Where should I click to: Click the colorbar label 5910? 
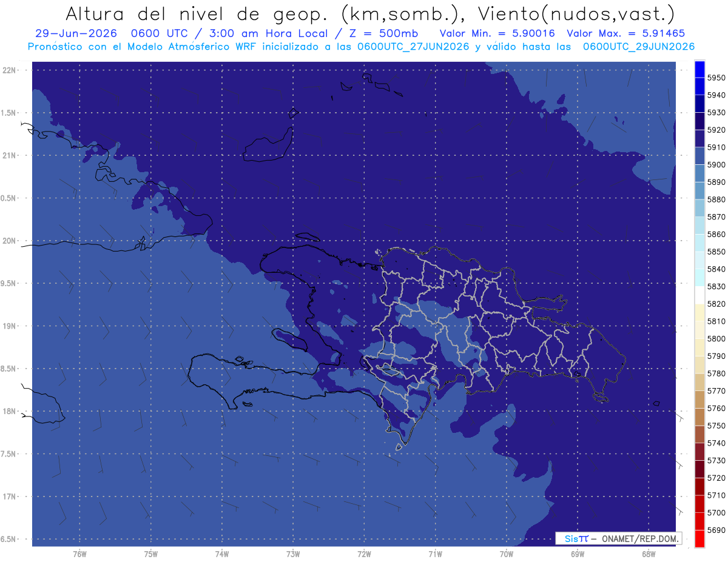tap(716, 147)
